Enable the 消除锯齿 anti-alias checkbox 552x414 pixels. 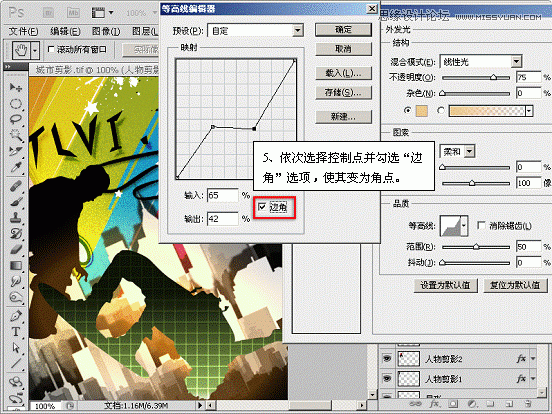point(481,226)
